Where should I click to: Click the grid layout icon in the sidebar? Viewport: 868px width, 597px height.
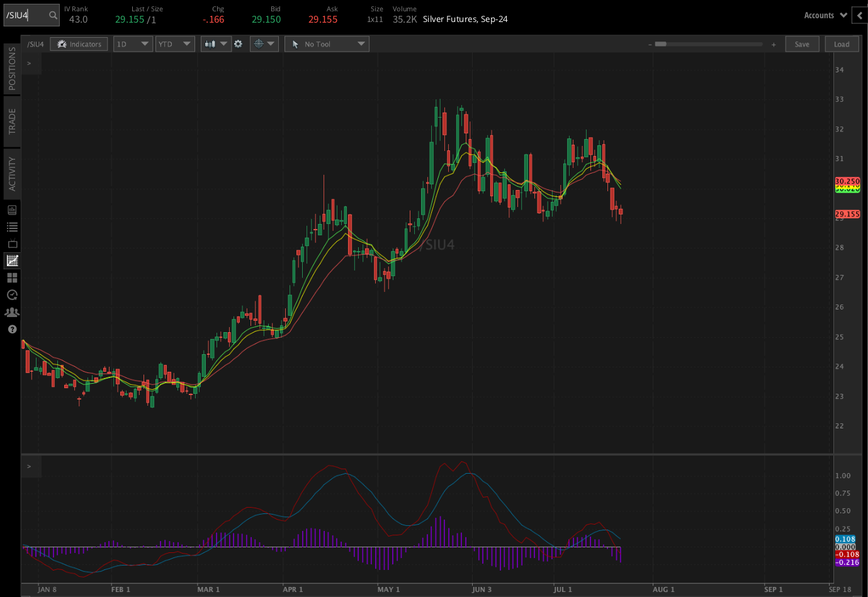11,277
